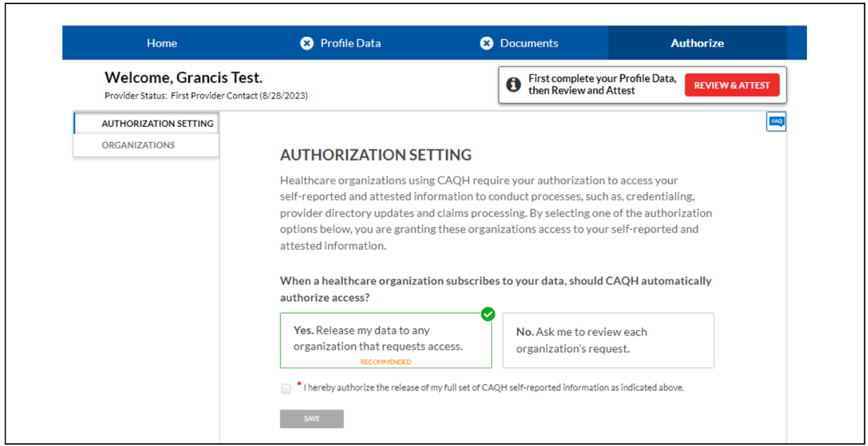Click the Authorization Setting page heading
868x446 pixels.
coord(376,155)
